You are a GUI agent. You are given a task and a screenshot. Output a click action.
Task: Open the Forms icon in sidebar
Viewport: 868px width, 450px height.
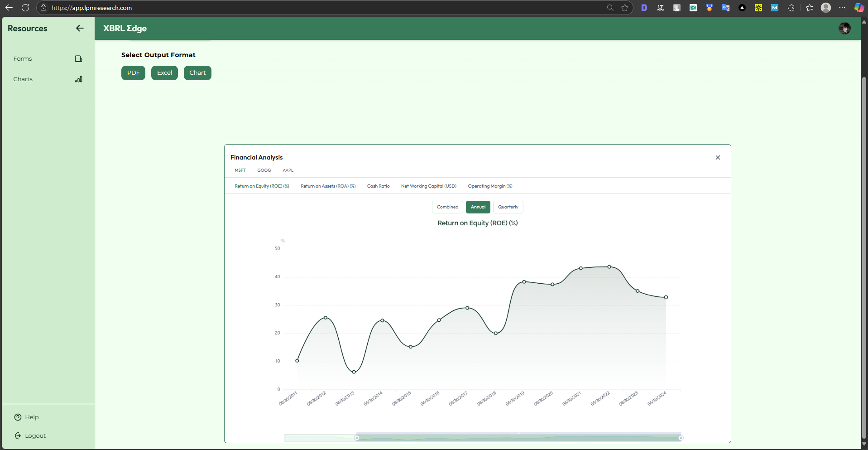(78, 59)
